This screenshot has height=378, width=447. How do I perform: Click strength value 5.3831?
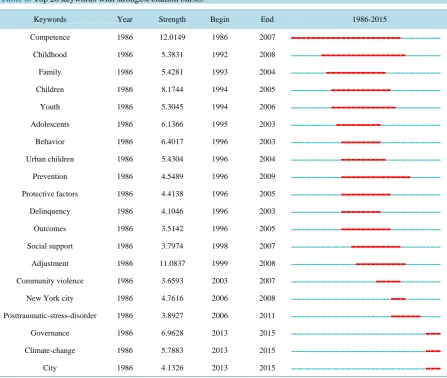coord(172,55)
